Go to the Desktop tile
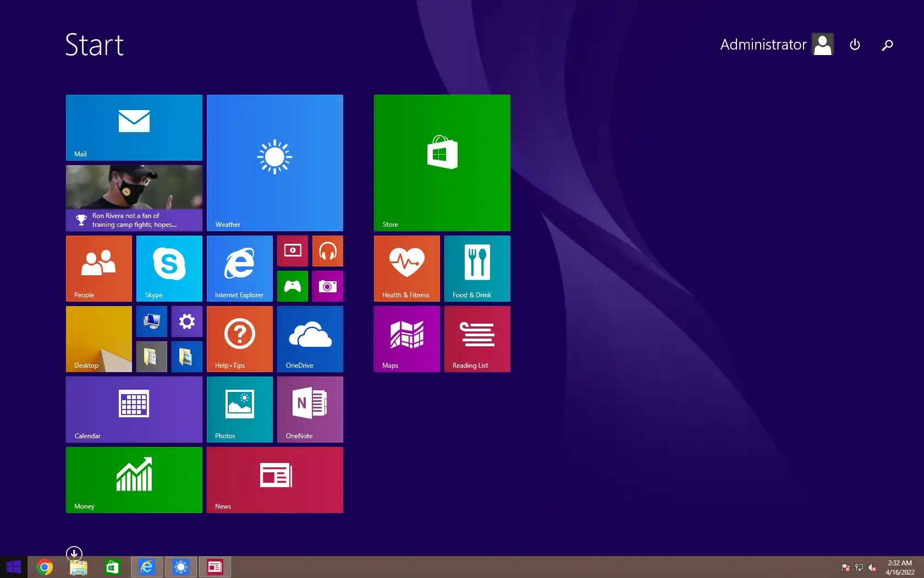The height and width of the screenshot is (578, 924). click(x=99, y=339)
